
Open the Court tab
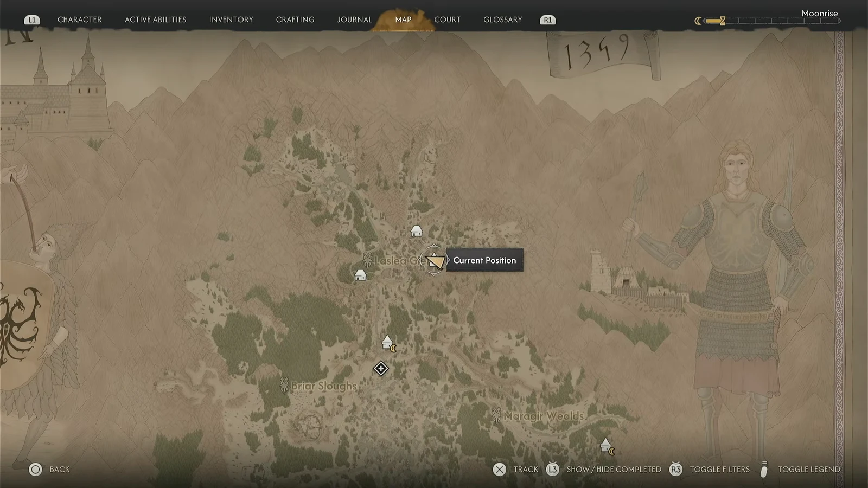[447, 20]
